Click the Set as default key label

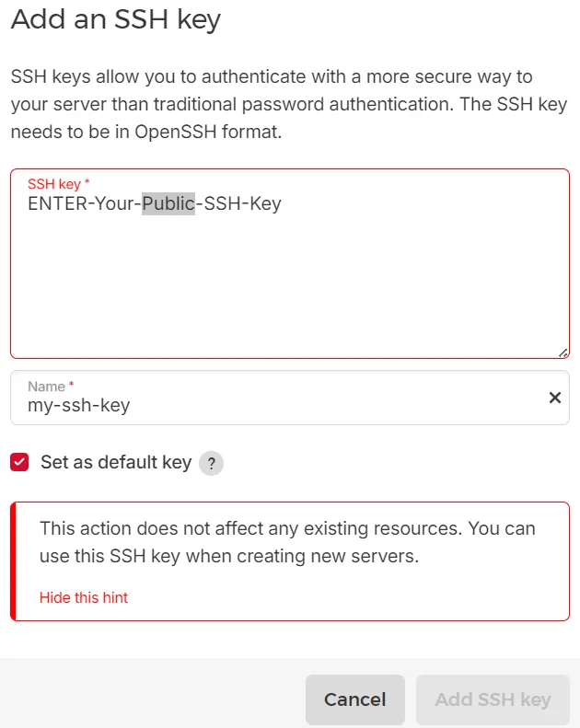(x=116, y=462)
